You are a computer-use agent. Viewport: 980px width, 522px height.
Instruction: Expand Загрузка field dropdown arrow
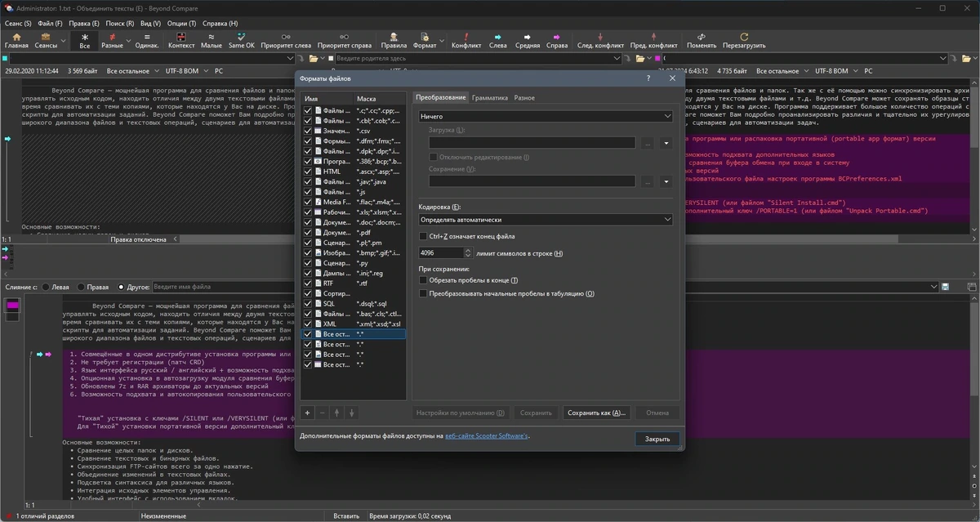(x=666, y=143)
